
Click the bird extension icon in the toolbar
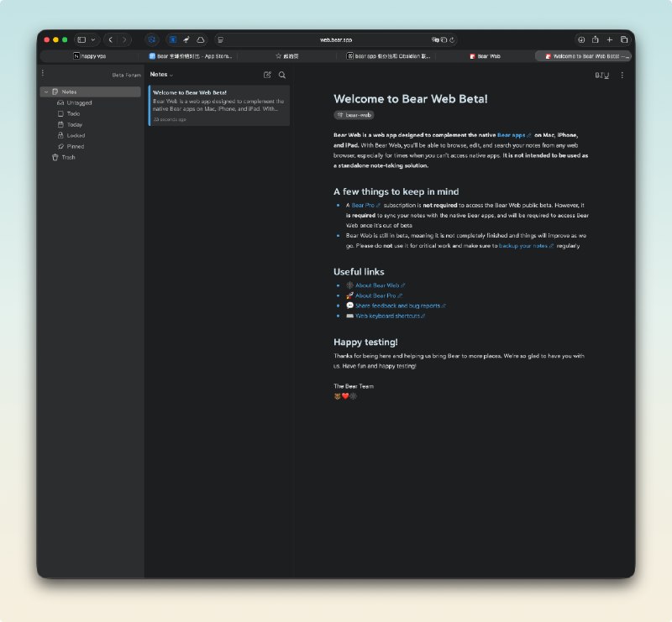tap(186, 39)
